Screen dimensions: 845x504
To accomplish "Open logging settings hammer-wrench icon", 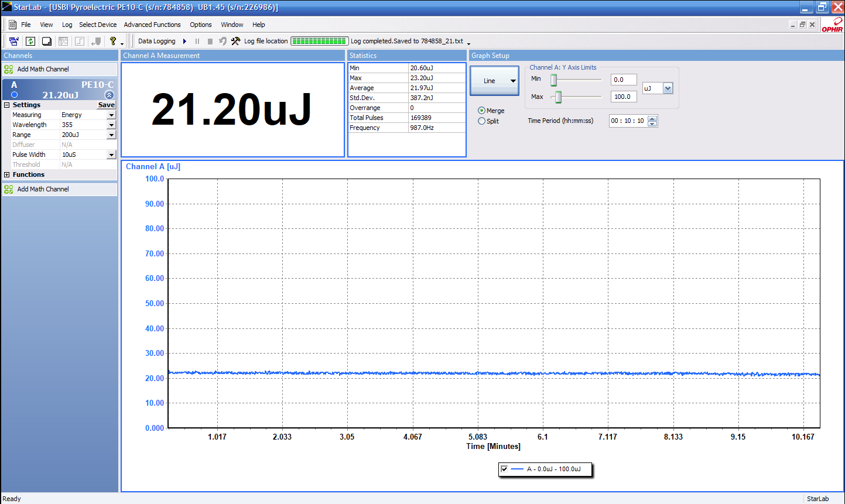I will pyautogui.click(x=235, y=41).
